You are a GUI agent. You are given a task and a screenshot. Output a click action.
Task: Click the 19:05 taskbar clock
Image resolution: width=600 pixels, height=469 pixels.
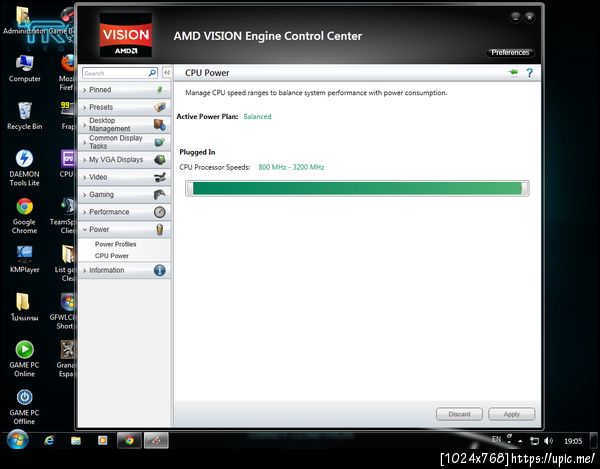tap(573, 441)
